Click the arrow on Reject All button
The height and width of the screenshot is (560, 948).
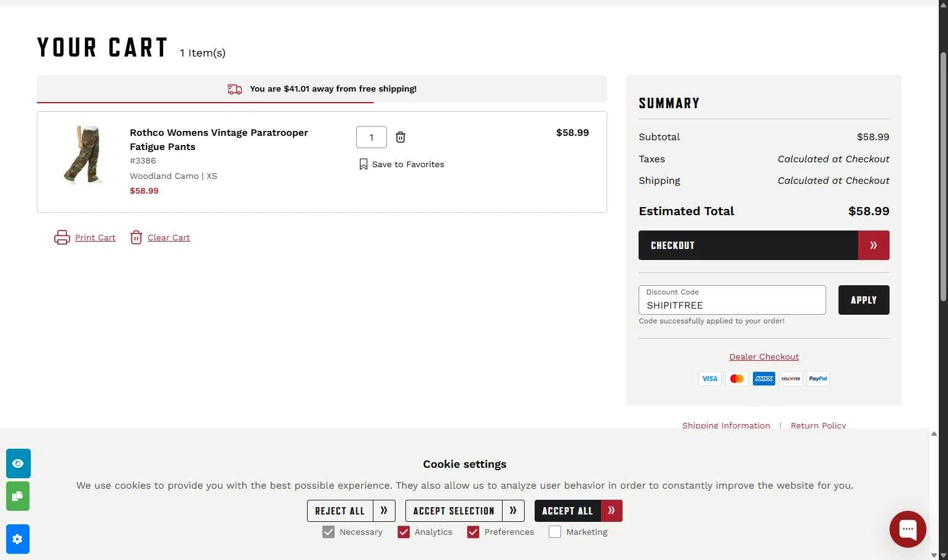[x=384, y=511]
